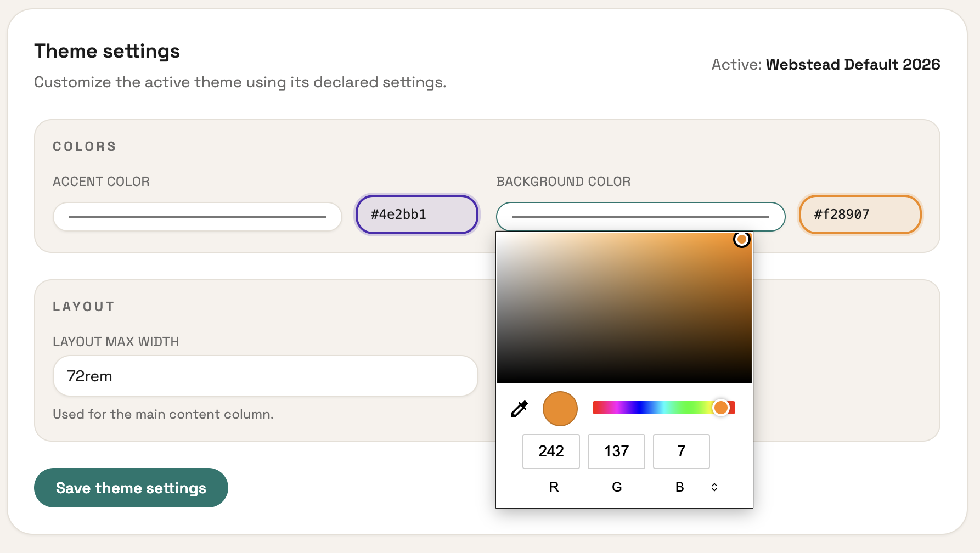Image resolution: width=980 pixels, height=553 pixels.
Task: Click the Webstead Default 2026 theme name
Action: 853,64
